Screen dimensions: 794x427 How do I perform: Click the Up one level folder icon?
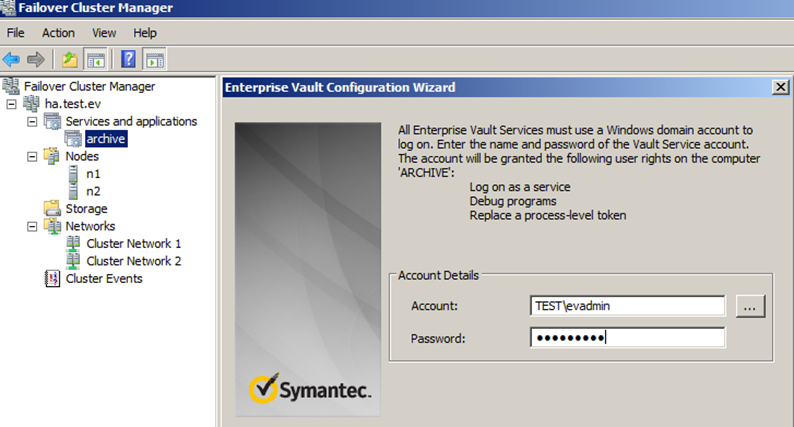[69, 59]
